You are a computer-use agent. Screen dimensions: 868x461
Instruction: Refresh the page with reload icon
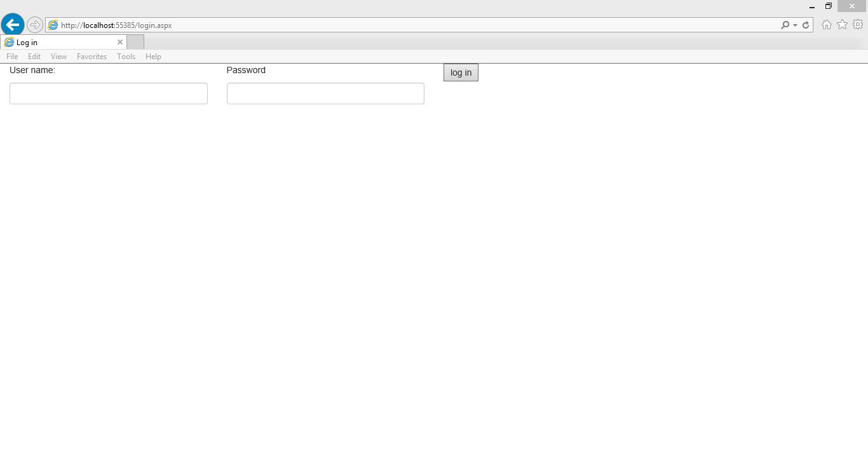tap(806, 25)
